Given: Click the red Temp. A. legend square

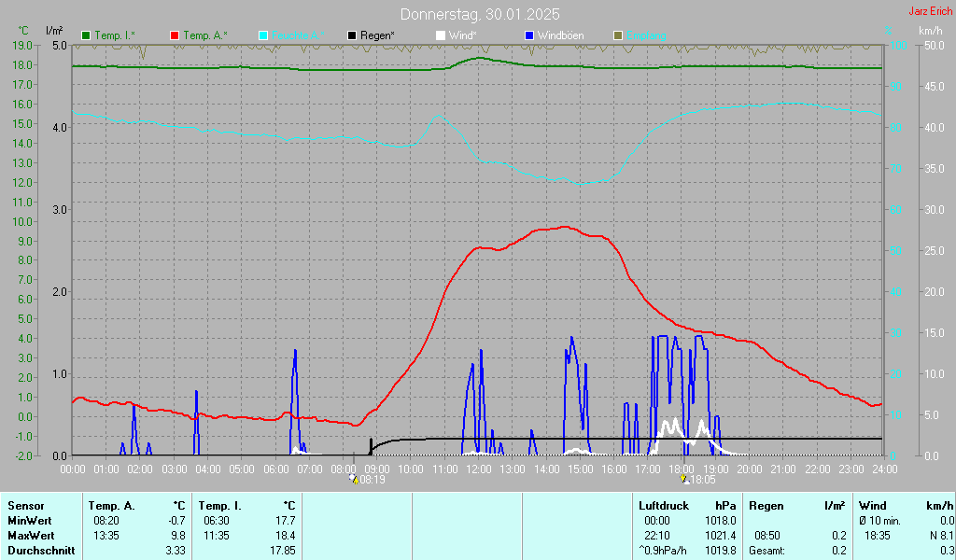Looking at the screenshot, I should click(x=175, y=35).
